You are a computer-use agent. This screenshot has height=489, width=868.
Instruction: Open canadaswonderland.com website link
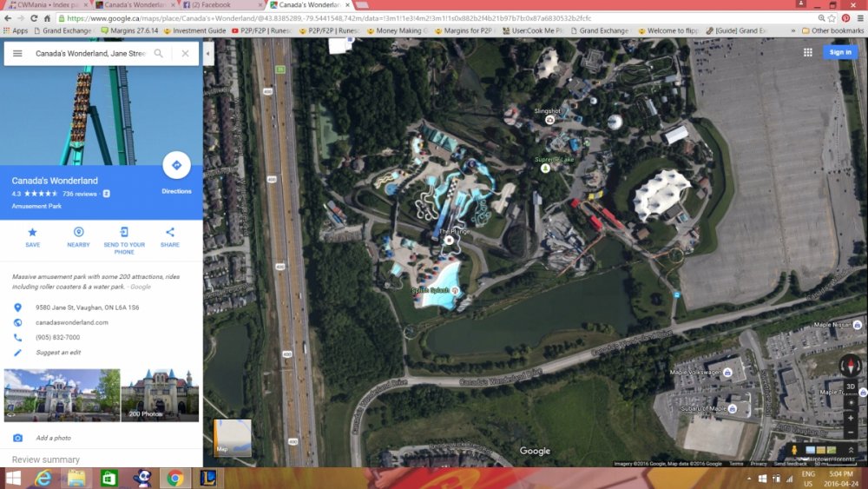[x=72, y=322]
